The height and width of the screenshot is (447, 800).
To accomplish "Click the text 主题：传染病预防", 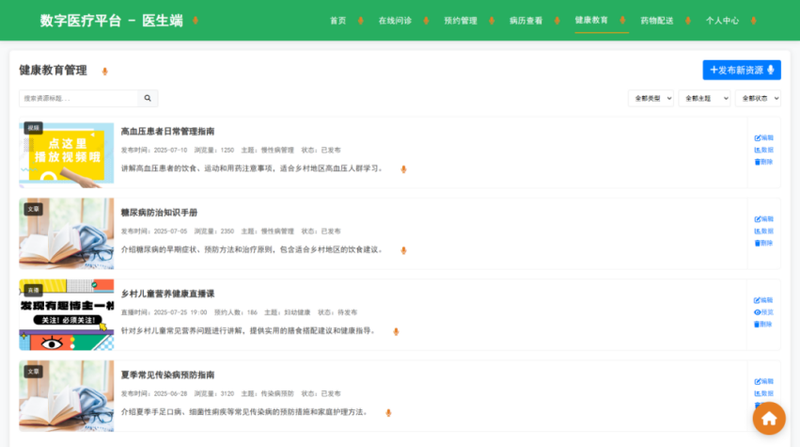I will click(x=267, y=393).
